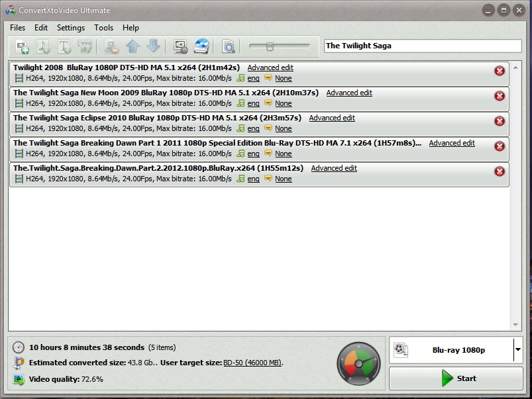Click the scroll down arrow of file list
This screenshot has width=532, height=399.
click(x=515, y=325)
